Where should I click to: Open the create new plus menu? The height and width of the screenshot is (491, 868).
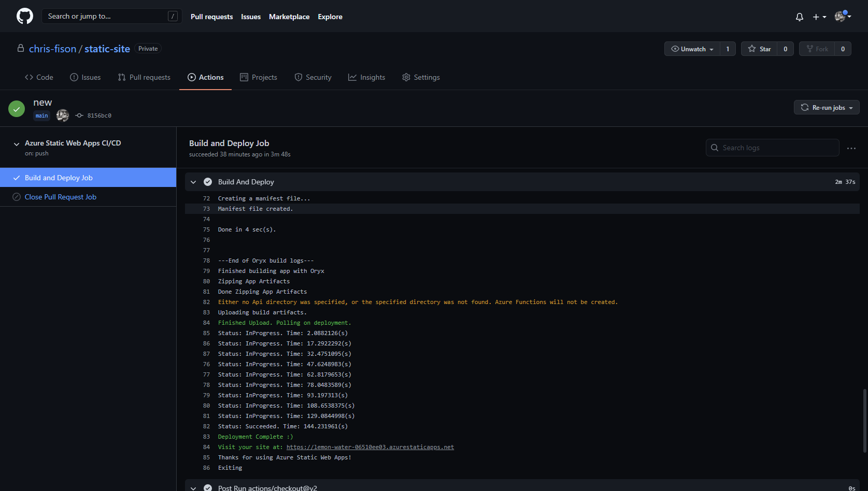[x=819, y=17]
